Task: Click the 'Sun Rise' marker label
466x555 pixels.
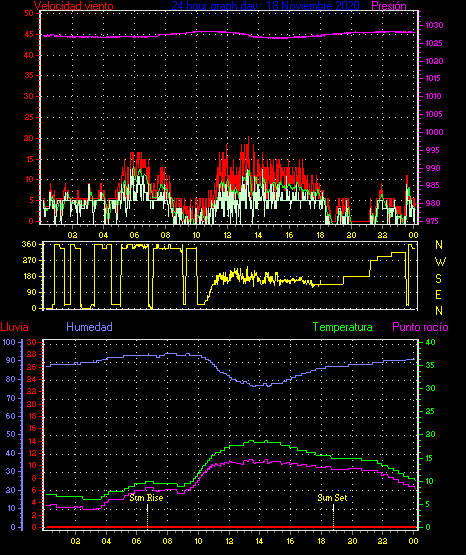Action: [x=146, y=498]
